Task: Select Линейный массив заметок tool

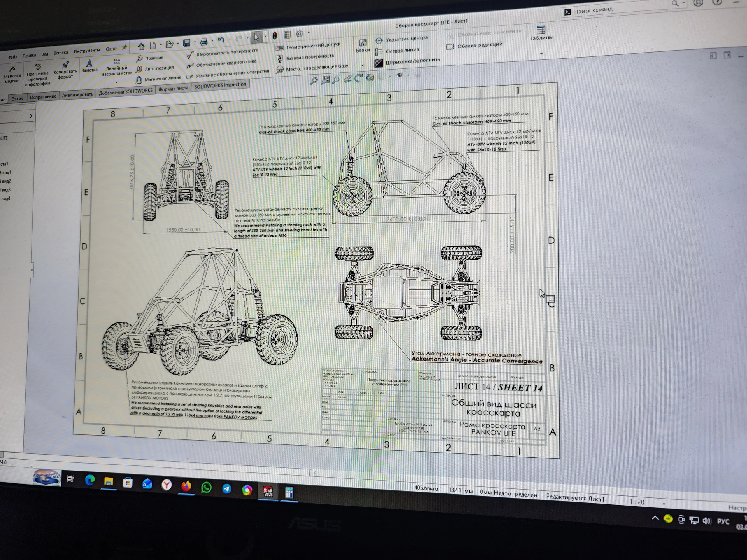Action: pyautogui.click(x=117, y=66)
